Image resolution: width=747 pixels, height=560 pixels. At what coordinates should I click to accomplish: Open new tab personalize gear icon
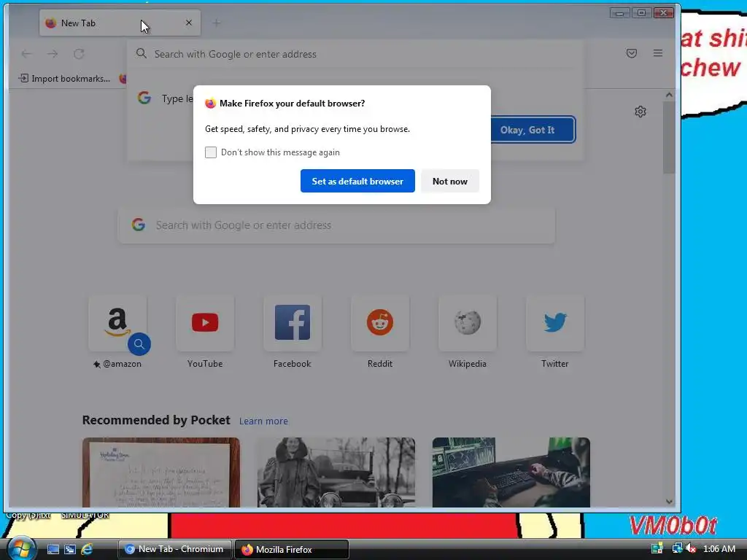(640, 112)
